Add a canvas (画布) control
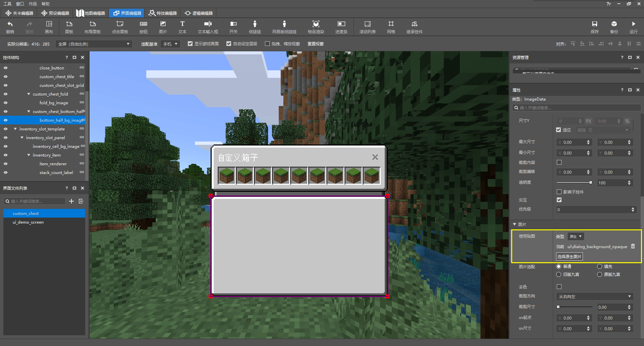Viewport: 644px width, 346px height. (49, 27)
